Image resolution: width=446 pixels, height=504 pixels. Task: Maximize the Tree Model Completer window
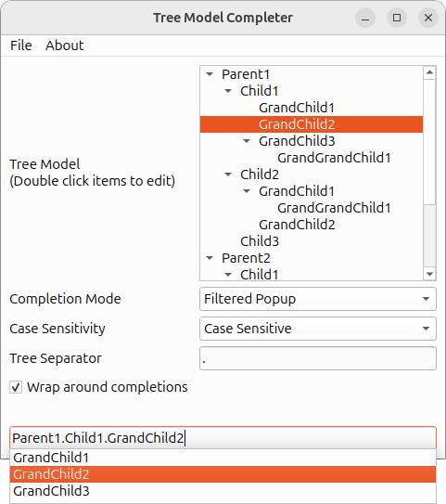pos(397,18)
